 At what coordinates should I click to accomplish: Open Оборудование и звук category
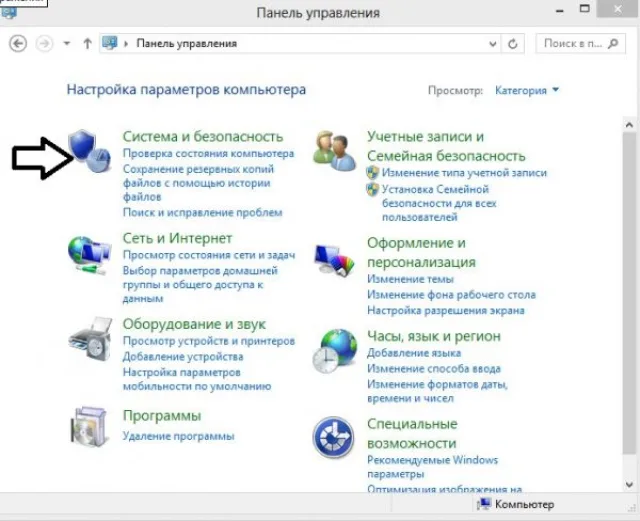coord(194,324)
